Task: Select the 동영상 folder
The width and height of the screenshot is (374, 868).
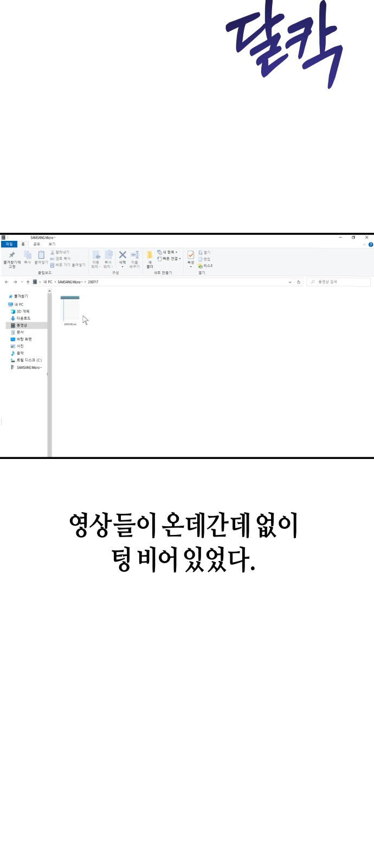Action: coord(26,325)
